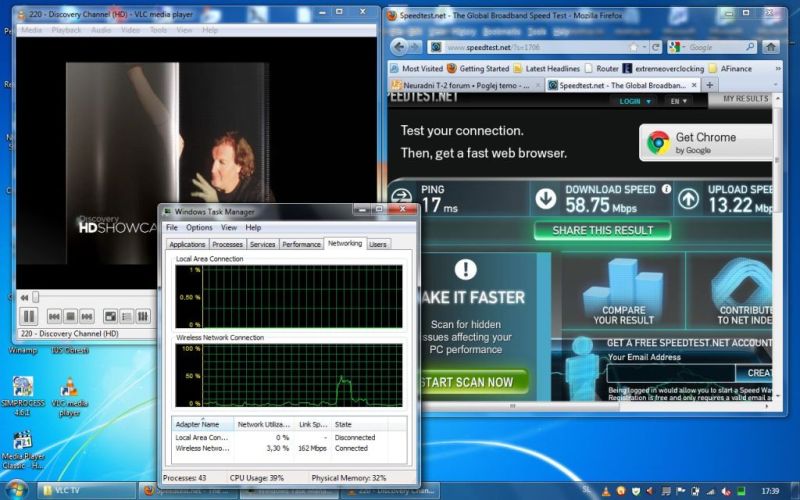The height and width of the screenshot is (500, 800).
Task: Open the EN language dropdown
Action: tap(678, 101)
